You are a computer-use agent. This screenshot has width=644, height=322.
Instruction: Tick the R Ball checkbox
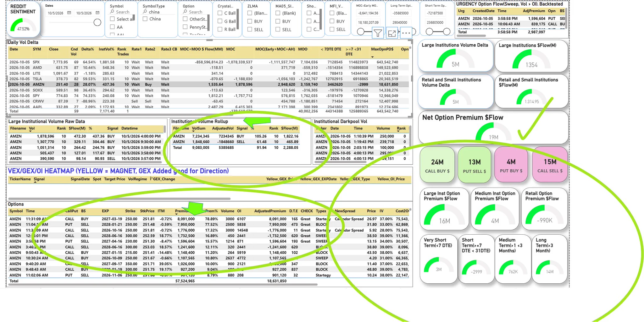coord(220,30)
